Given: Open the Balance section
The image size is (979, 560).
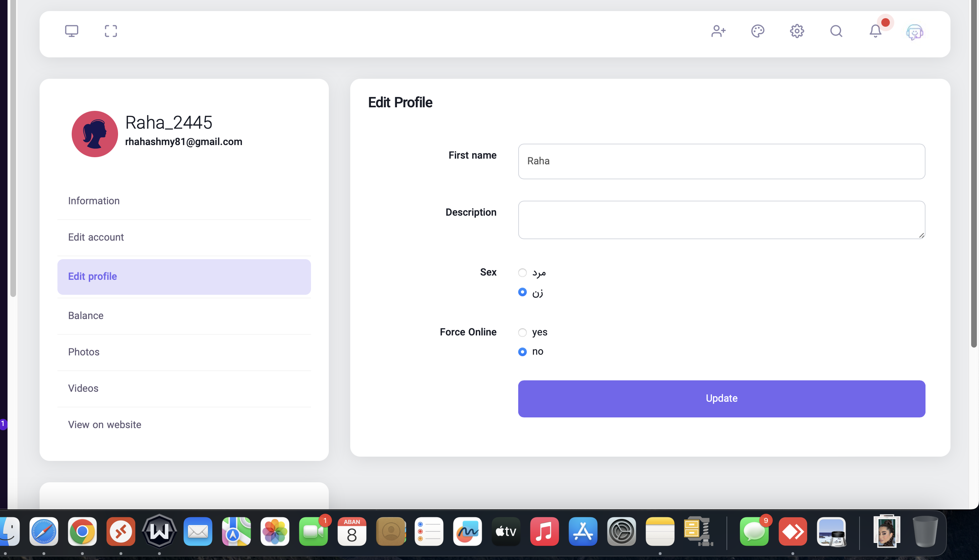Looking at the screenshot, I should pyautogui.click(x=86, y=316).
